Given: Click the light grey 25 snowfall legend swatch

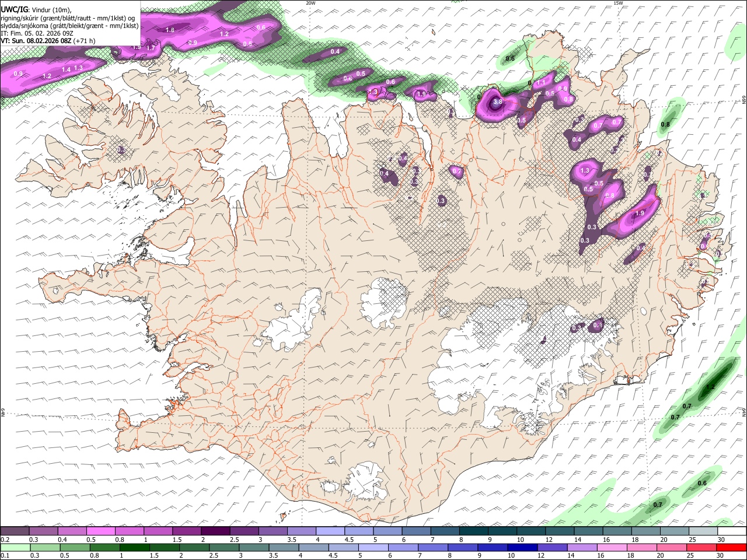Looking at the screenshot, I should coord(703,531).
